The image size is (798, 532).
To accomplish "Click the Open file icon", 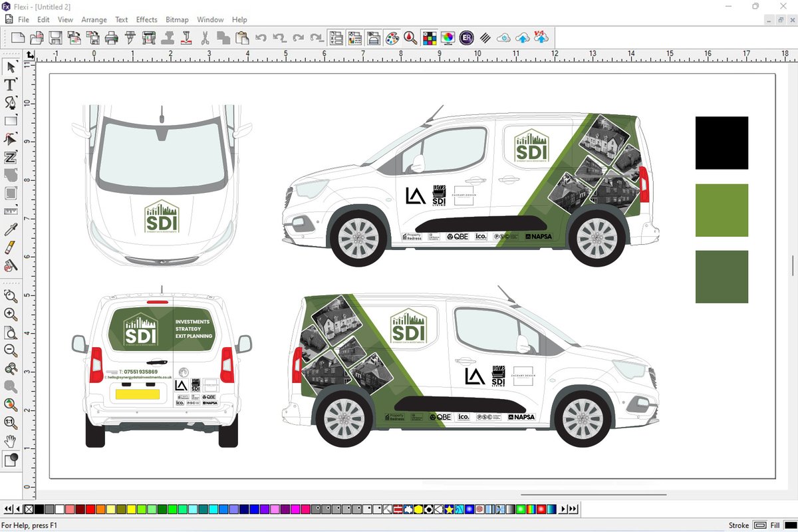I will (x=37, y=38).
